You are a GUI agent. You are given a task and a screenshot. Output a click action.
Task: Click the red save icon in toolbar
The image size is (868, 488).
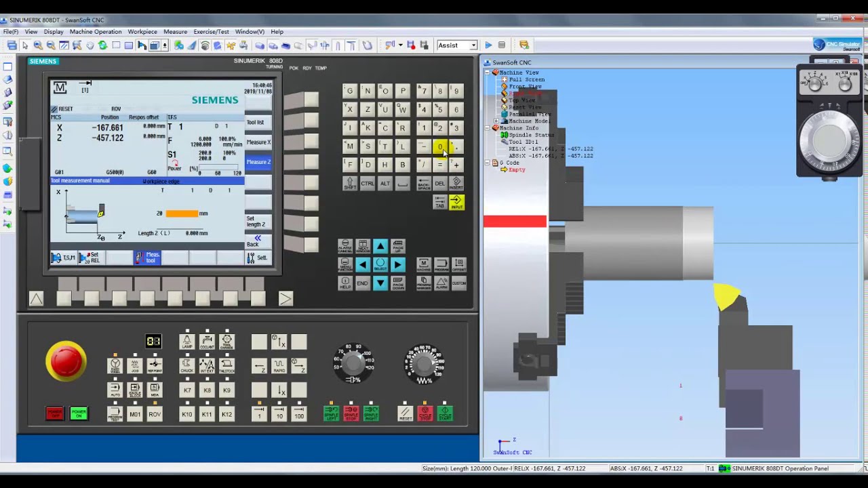click(411, 45)
